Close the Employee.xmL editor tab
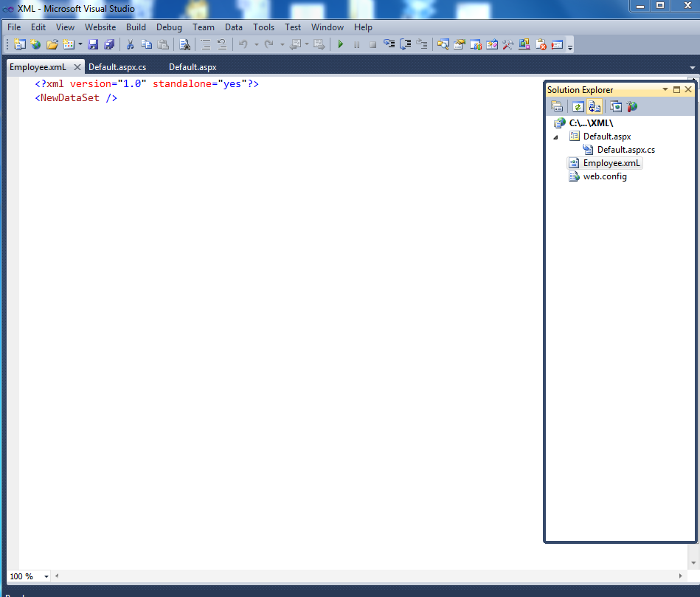The width and height of the screenshot is (700, 597). 78,66
